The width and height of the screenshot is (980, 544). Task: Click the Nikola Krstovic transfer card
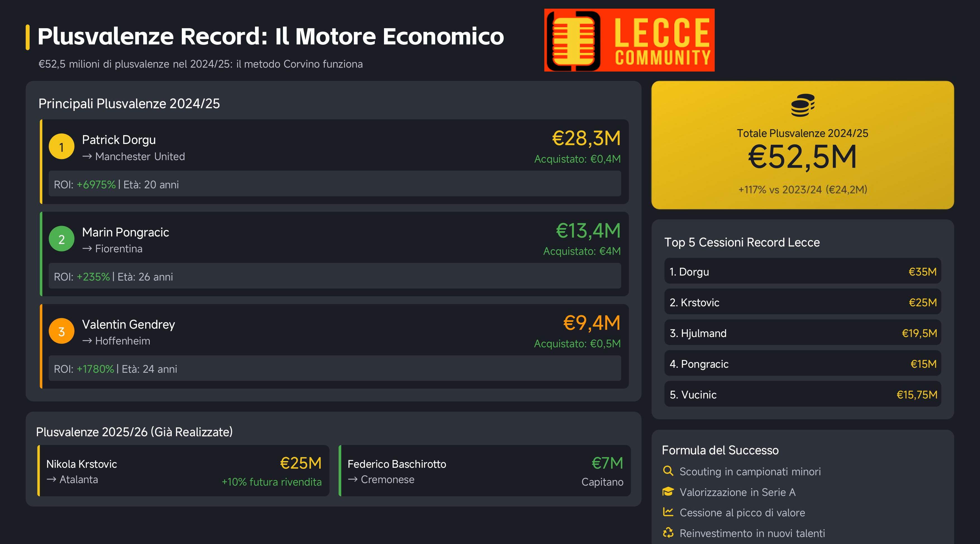183,471
